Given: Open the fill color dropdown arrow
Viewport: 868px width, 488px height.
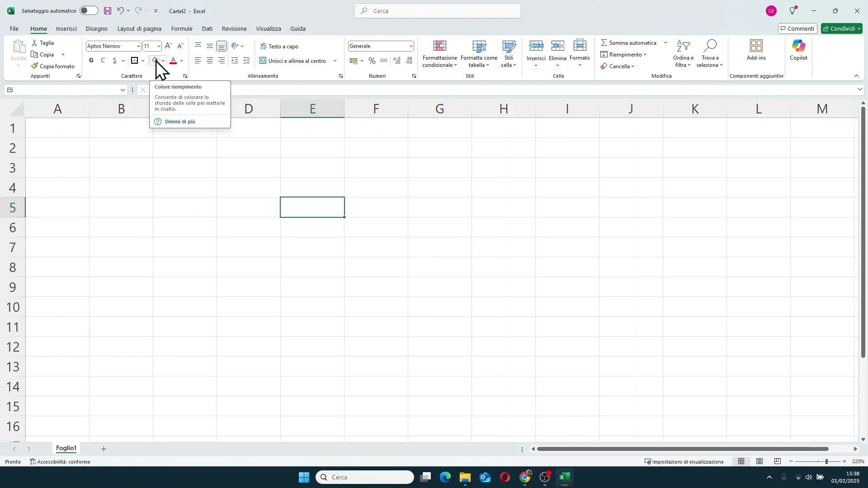Looking at the screenshot, I should (x=163, y=61).
